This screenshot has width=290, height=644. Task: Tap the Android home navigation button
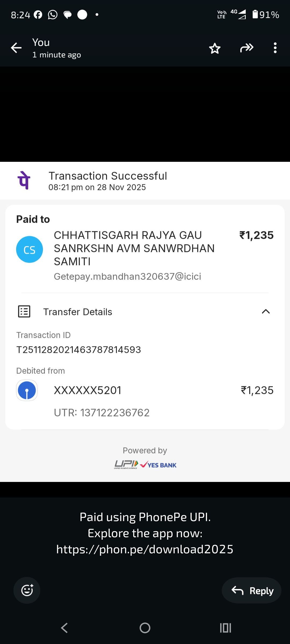click(x=145, y=628)
